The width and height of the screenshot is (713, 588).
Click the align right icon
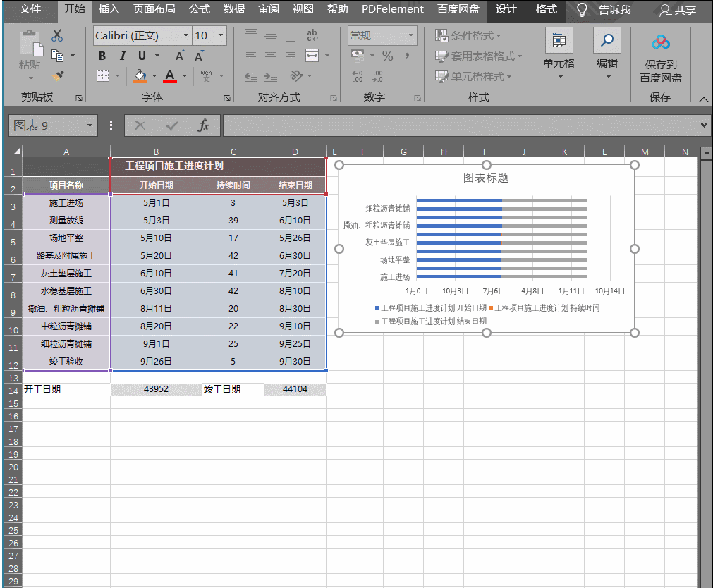tap(291, 56)
